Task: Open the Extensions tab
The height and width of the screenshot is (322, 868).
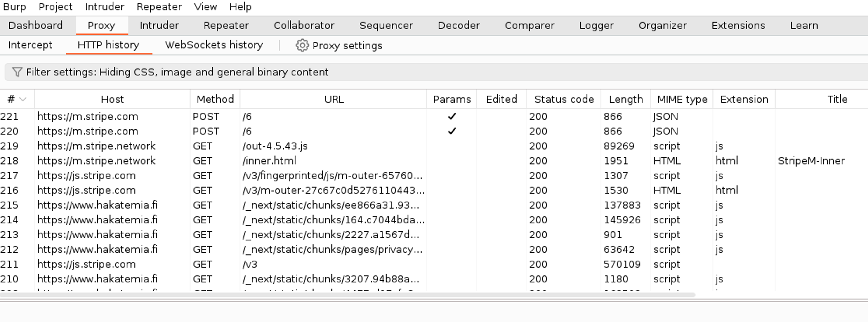Action: 738,26
